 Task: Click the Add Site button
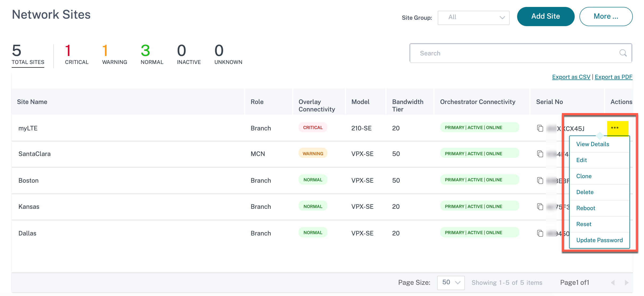tap(546, 17)
